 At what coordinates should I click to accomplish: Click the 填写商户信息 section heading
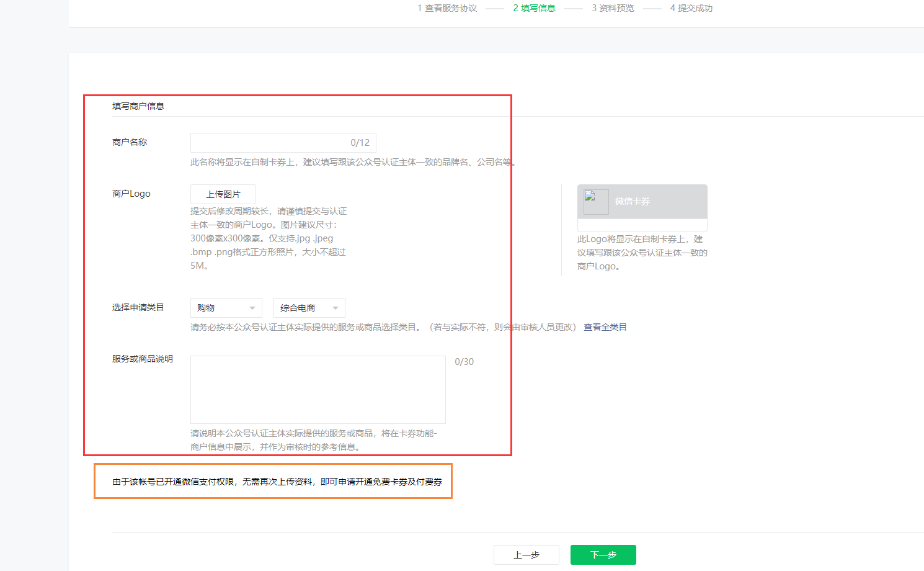(x=138, y=106)
